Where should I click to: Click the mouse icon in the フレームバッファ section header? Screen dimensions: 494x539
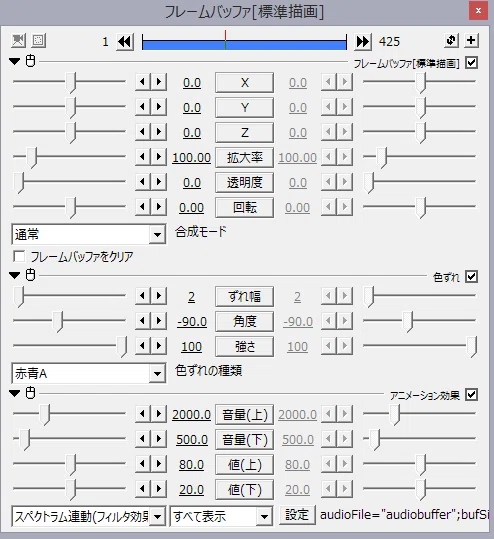[x=31, y=61]
